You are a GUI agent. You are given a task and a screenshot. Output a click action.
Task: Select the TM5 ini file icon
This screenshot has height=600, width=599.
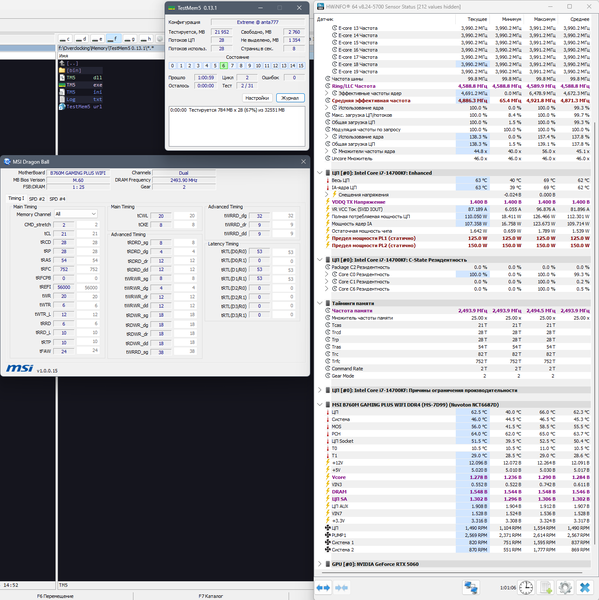tap(62, 92)
